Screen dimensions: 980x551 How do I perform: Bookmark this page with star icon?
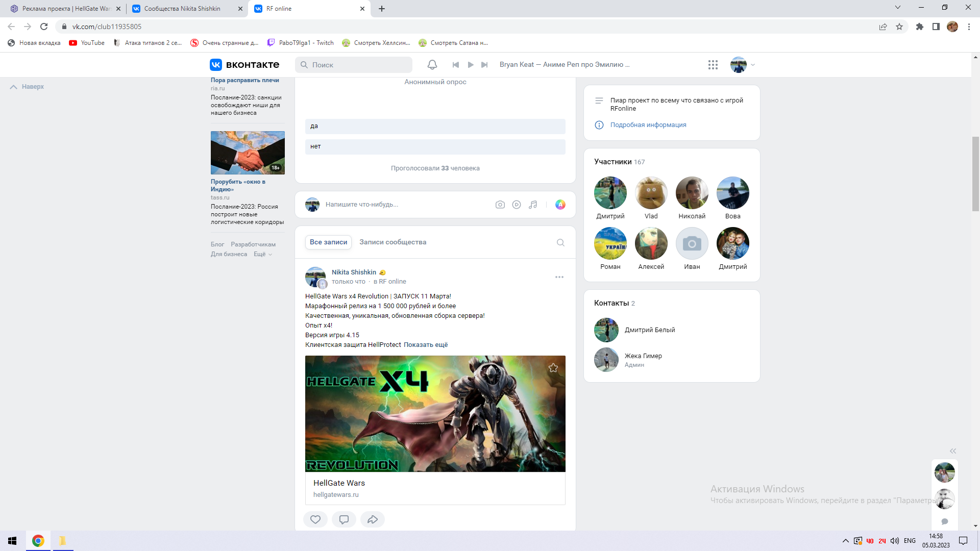pos(899,27)
